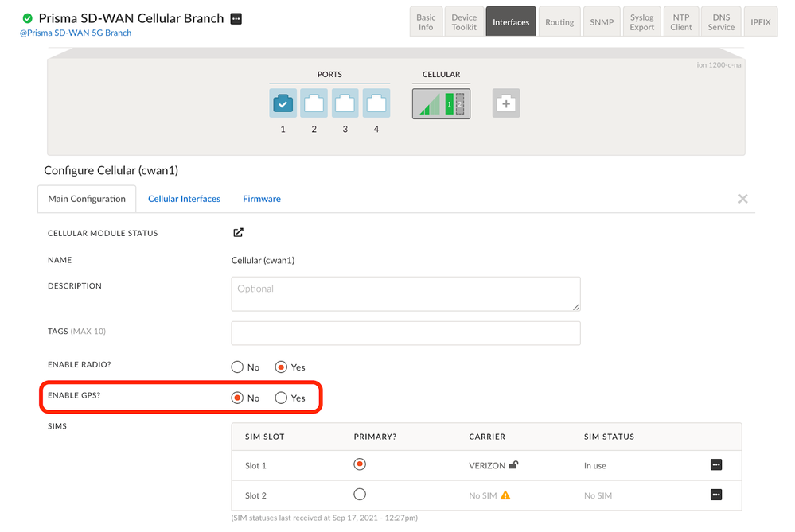Open Cellular Module Status external link icon
Viewport: 795px width, 532px height.
click(x=238, y=233)
